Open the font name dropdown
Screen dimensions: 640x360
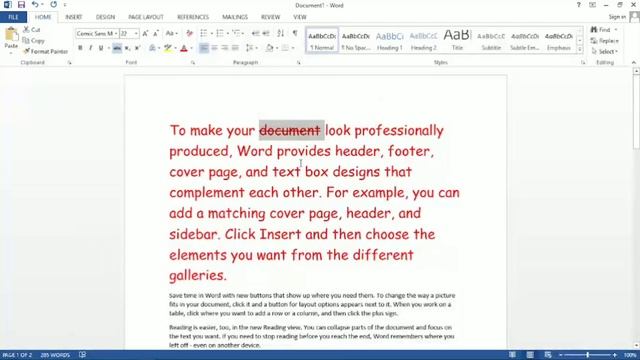pyautogui.click(x=116, y=33)
